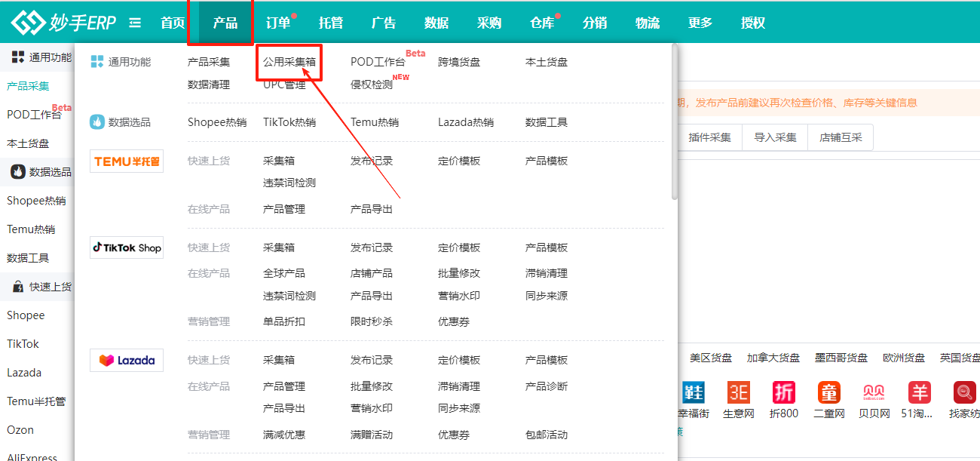980x461 pixels.
Task: Open 数据清理 in the dropdown menu
Action: click(209, 85)
